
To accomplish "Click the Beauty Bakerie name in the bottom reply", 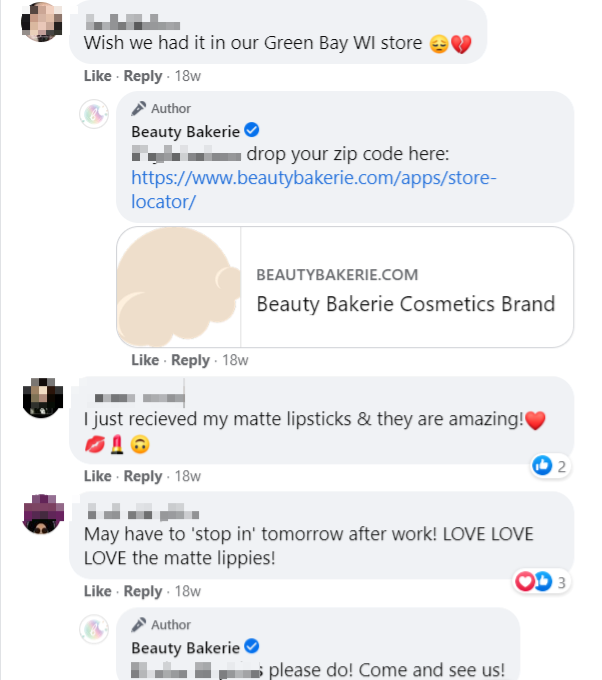I will (x=185, y=647).
